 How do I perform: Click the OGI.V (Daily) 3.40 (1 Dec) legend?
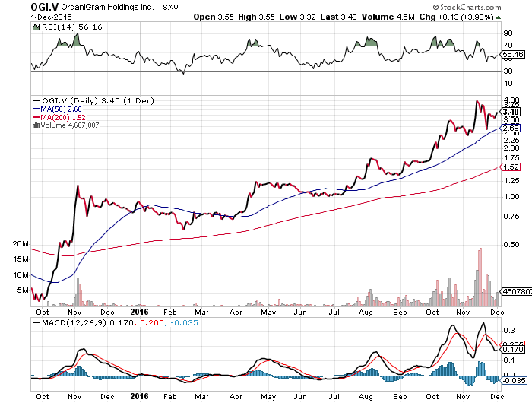coord(98,101)
